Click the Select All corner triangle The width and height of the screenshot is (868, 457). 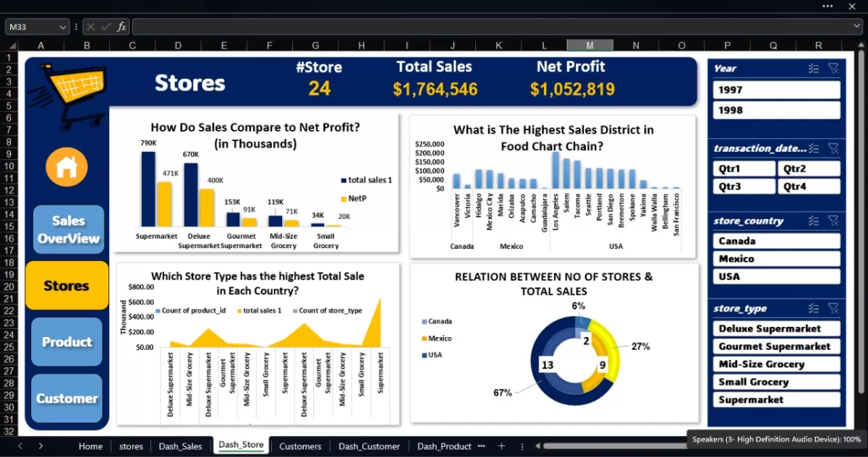(9, 46)
